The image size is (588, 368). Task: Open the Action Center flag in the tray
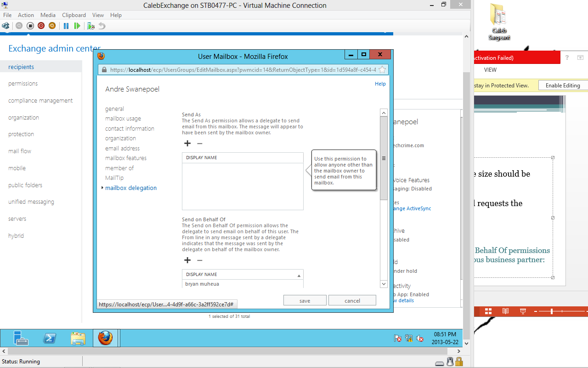point(398,338)
